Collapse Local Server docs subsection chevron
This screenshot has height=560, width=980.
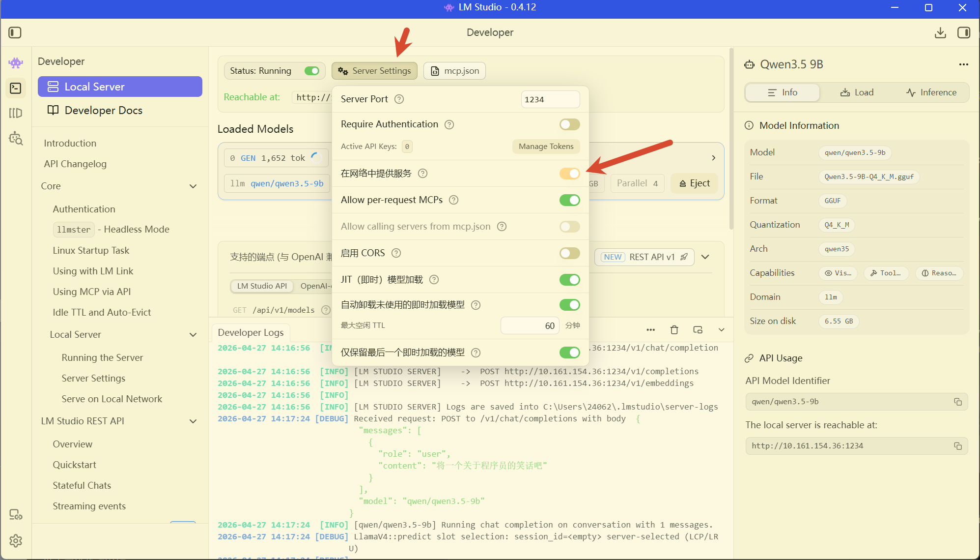pos(193,335)
